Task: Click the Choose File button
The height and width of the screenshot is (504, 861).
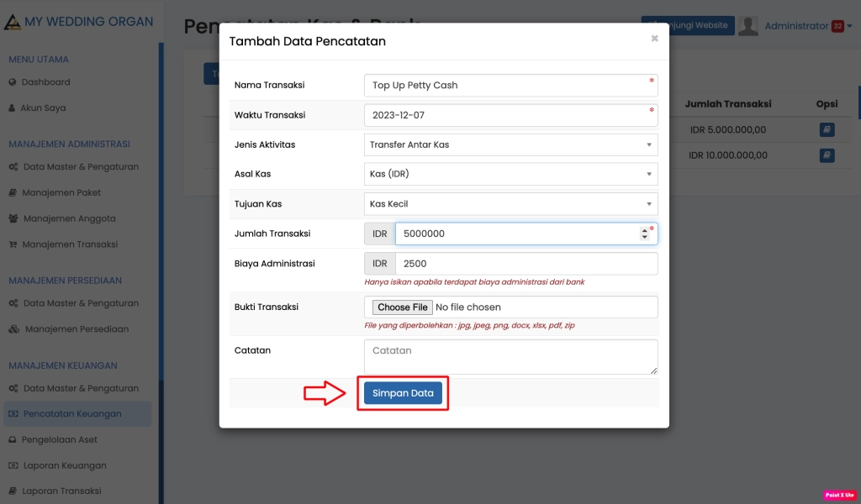Action: [403, 307]
